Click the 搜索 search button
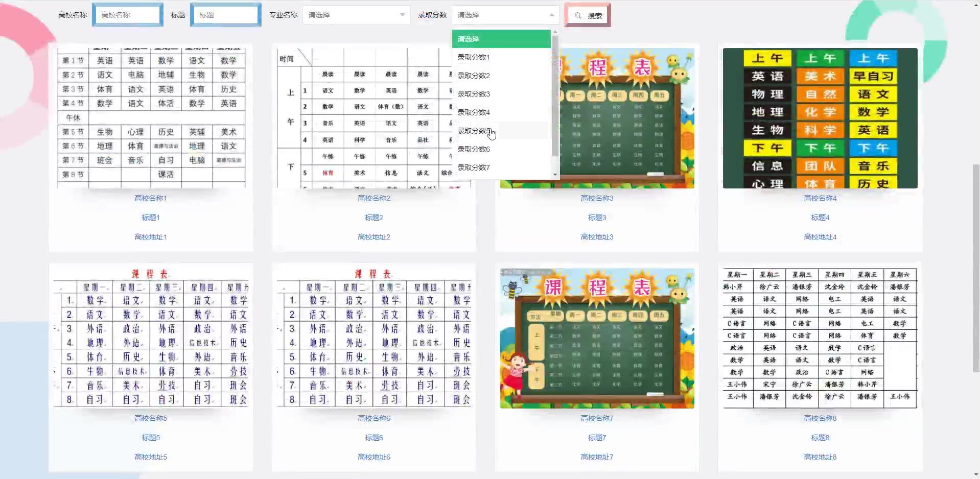980x479 pixels. point(588,15)
